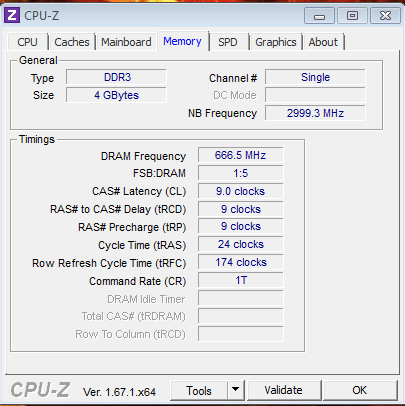Click the DRAM Frequency value field
The width and height of the screenshot is (405, 406).
point(241,155)
